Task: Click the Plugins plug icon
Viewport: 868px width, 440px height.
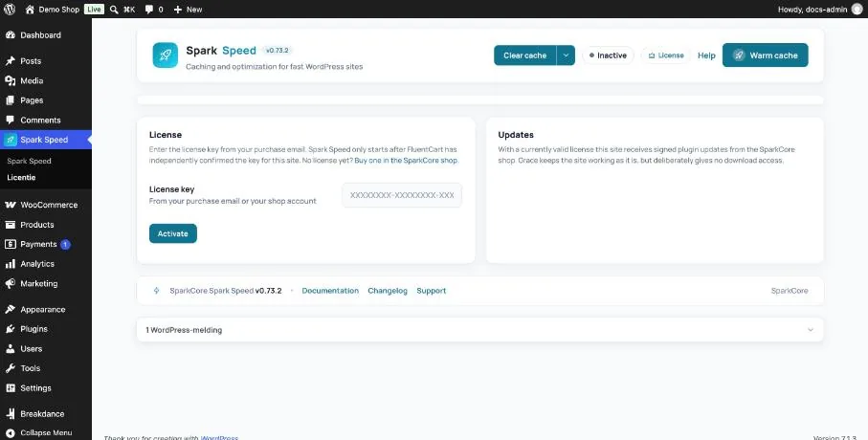Action: [x=10, y=329]
